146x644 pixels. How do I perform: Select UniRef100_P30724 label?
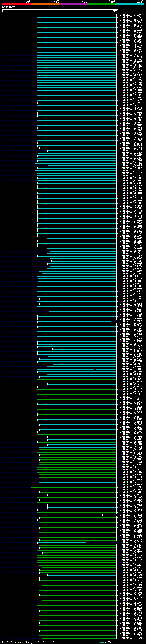point(131,314)
